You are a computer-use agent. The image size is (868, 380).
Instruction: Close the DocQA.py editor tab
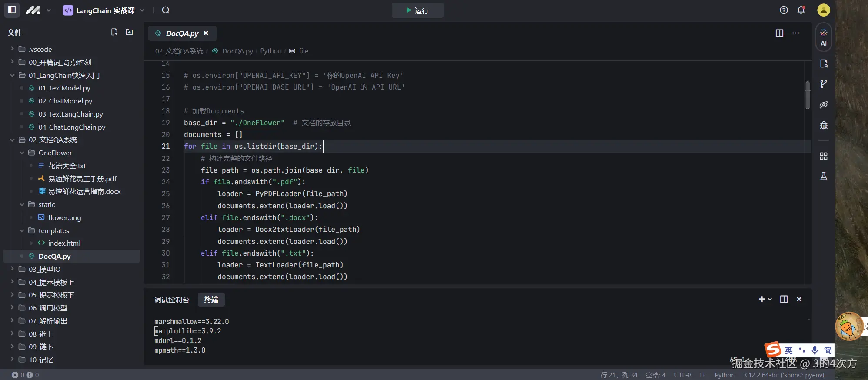[206, 33]
